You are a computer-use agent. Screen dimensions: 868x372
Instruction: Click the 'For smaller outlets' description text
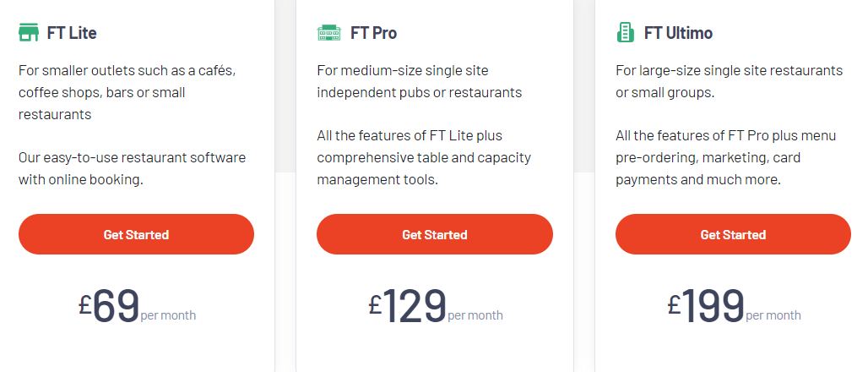click(127, 93)
